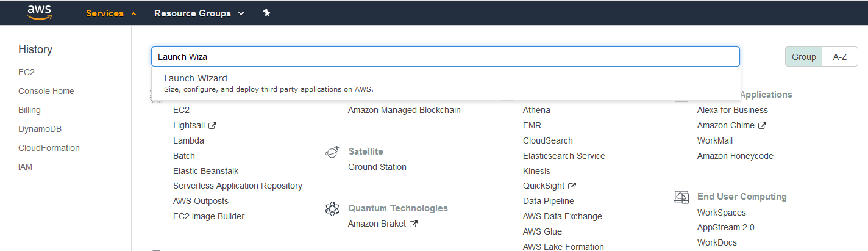Click the End User Computing icon

point(681,197)
